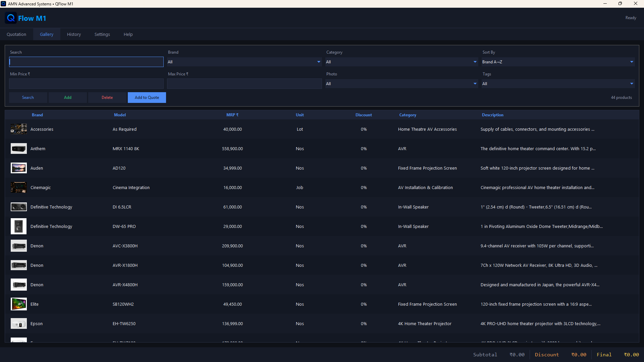The height and width of the screenshot is (362, 644).
Task: Click the QFlow M1 logo icon
Action: click(x=11, y=18)
